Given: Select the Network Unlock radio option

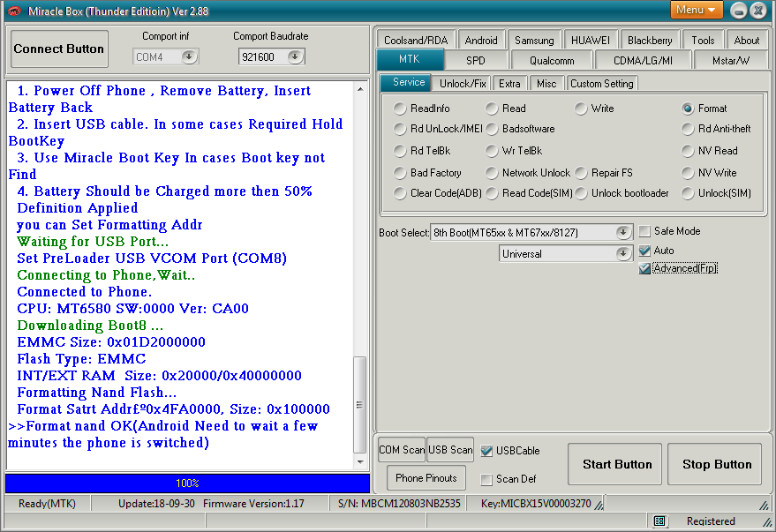Looking at the screenshot, I should tap(492, 173).
